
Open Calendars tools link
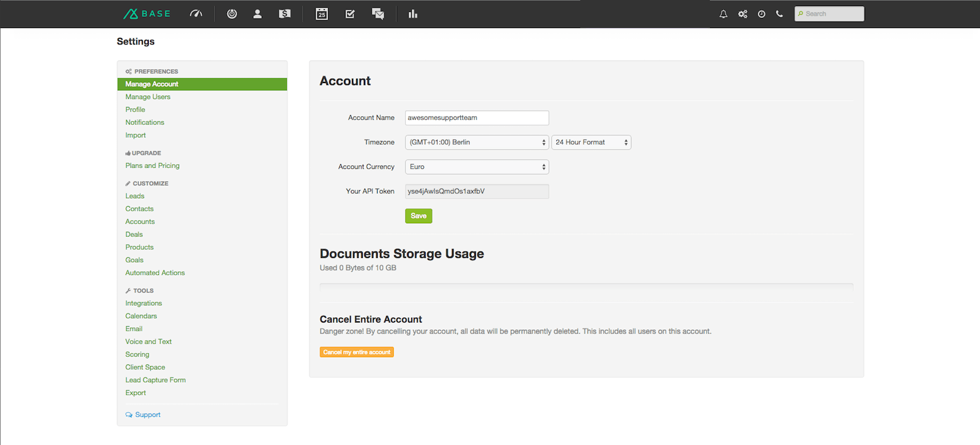[141, 316]
